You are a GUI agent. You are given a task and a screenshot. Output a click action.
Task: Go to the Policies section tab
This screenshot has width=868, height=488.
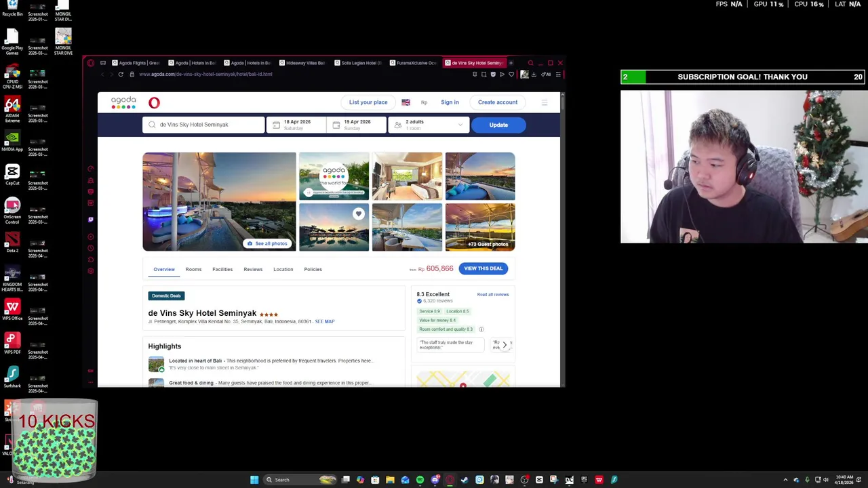(313, 269)
